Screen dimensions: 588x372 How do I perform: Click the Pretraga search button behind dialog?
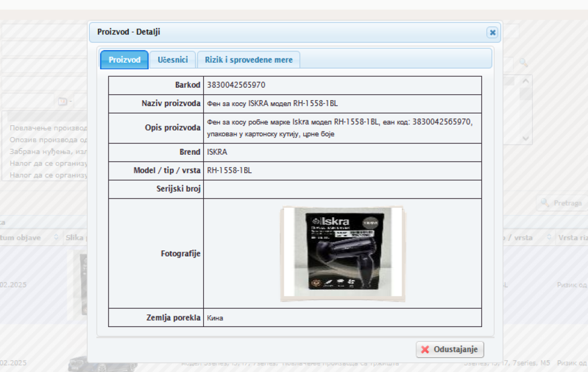(x=561, y=203)
